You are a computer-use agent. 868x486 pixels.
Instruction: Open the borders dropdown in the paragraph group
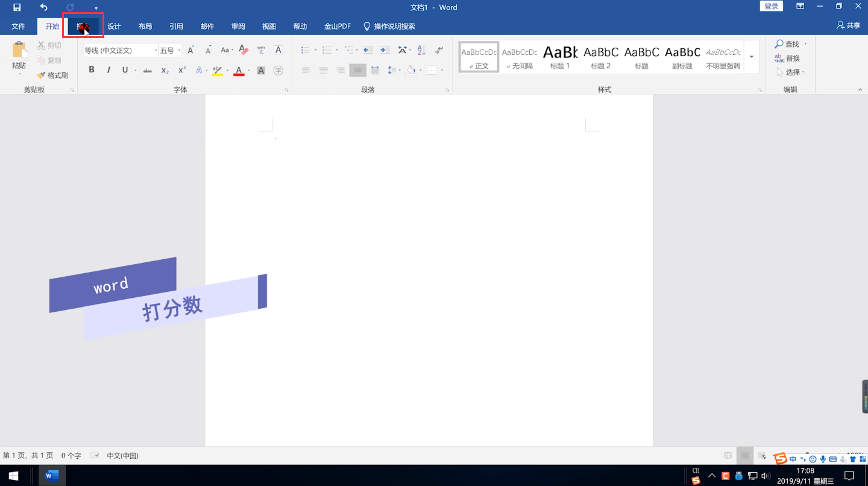(442, 71)
